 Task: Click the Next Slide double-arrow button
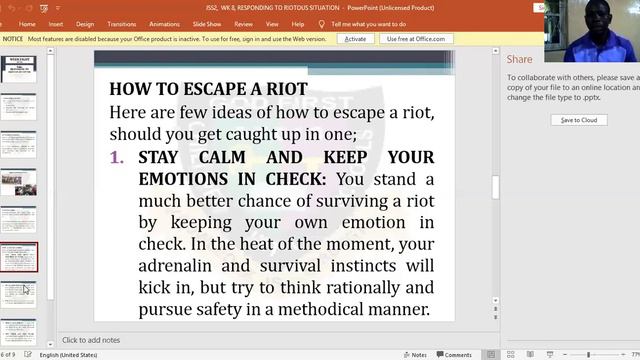click(496, 317)
